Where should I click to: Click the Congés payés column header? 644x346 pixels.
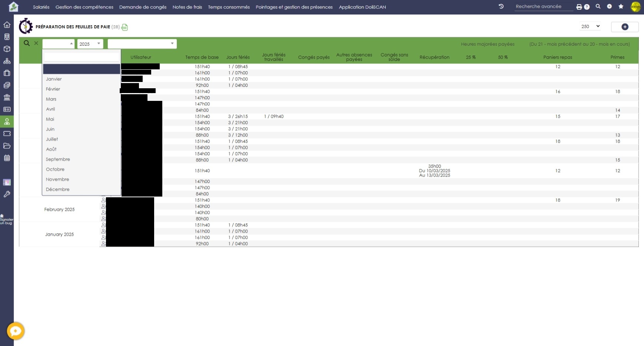point(314,57)
